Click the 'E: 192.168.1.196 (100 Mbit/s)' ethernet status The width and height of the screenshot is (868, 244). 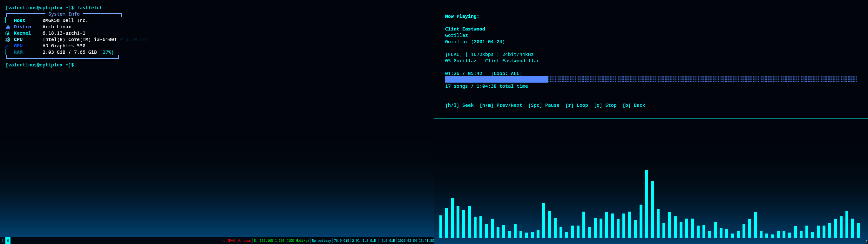tap(281, 241)
